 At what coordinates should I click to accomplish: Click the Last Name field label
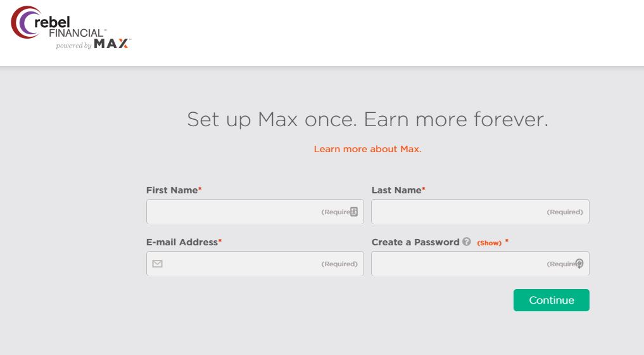tap(396, 190)
